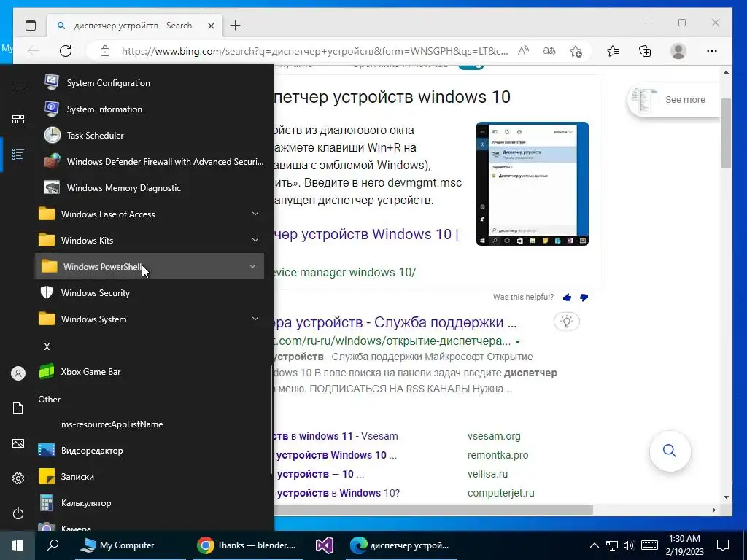The height and width of the screenshot is (560, 747).
Task: Click the round search magnifier button on page
Action: [x=670, y=451]
